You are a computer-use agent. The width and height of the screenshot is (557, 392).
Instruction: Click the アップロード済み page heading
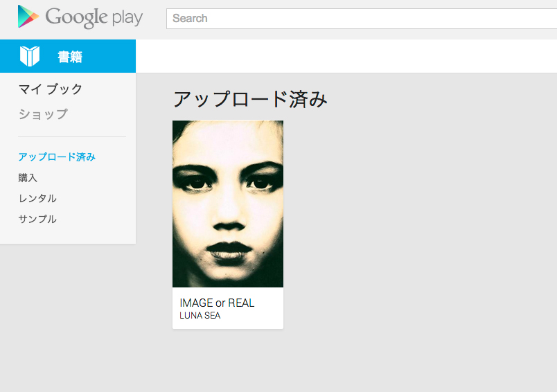(250, 99)
